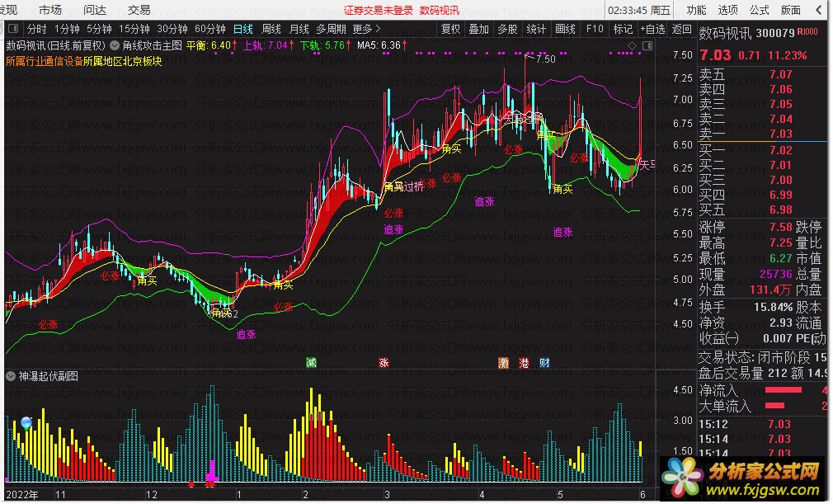Viewport: 833px width, 504px height.
Task: Switch to 30分钟 period
Action: click(172, 29)
